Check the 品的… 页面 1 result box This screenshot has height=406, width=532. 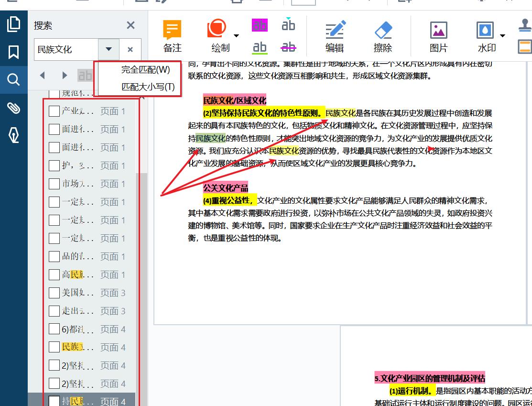pos(54,256)
